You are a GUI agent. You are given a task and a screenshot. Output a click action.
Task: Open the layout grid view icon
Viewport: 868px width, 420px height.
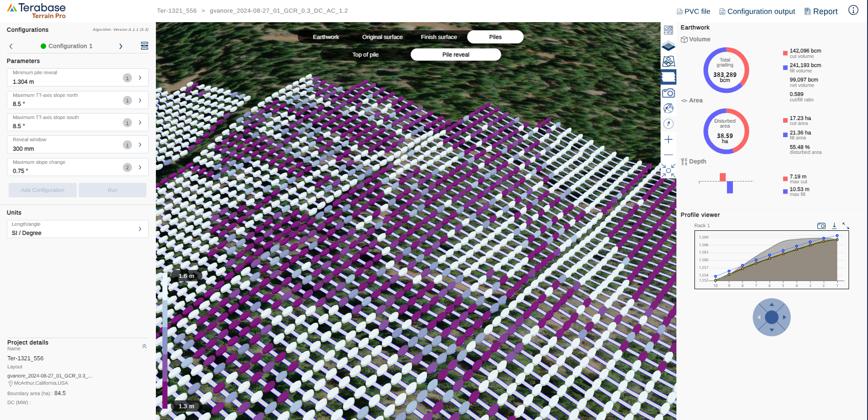click(x=668, y=30)
